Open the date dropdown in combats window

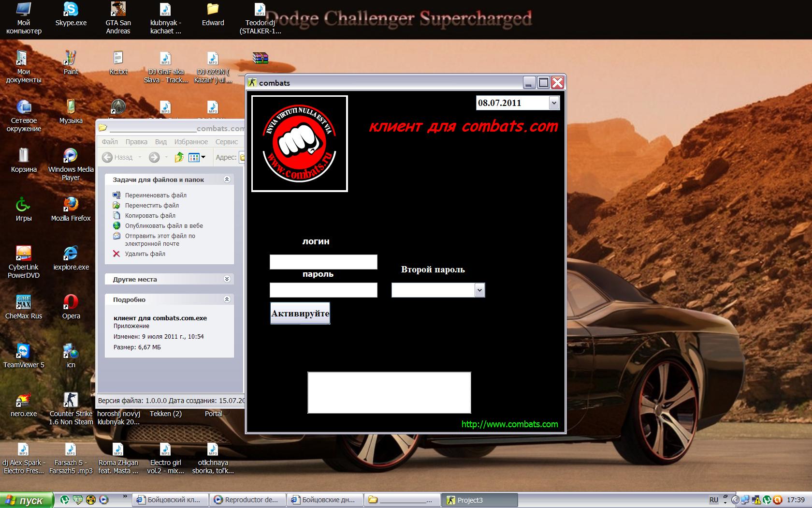tap(554, 103)
